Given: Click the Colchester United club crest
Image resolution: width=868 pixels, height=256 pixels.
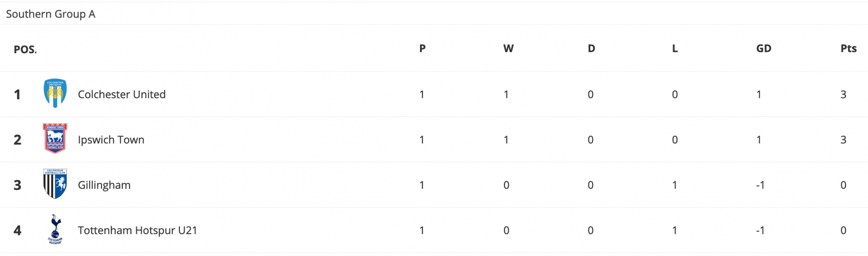Looking at the screenshot, I should (55, 94).
